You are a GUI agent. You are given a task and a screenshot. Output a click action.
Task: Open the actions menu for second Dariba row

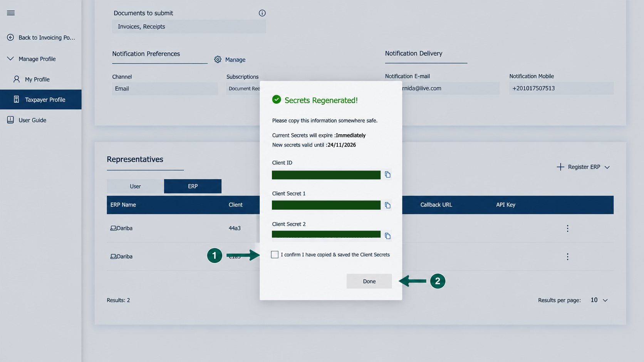(x=567, y=257)
